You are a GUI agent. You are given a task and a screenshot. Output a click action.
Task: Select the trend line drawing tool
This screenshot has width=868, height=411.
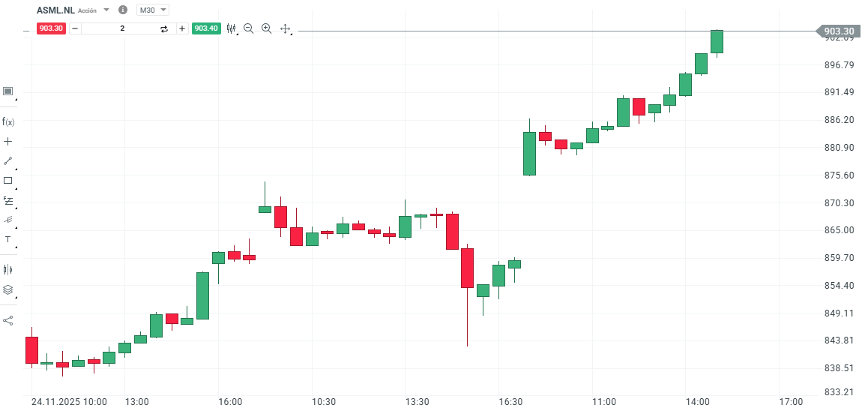[8, 160]
